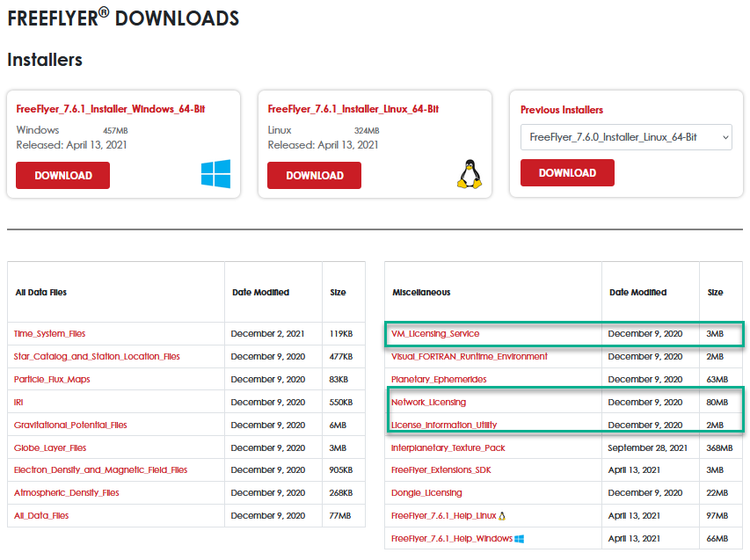Download the Linux 64-Bit installer
This screenshot has height=560, width=750.
(314, 176)
